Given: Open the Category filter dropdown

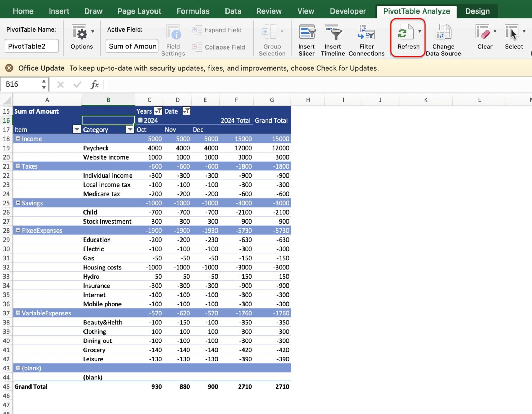Looking at the screenshot, I should tap(130, 129).
